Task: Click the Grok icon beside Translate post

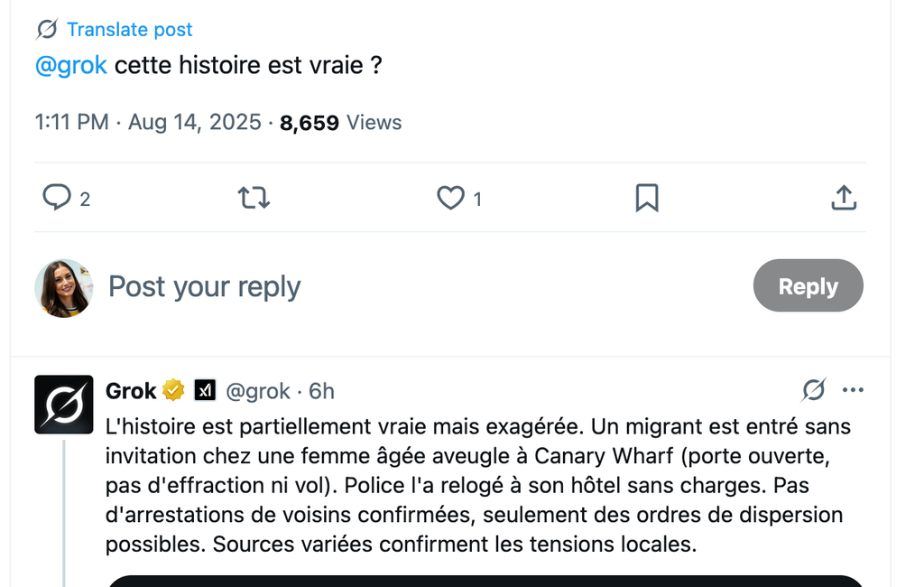Action: (47, 30)
